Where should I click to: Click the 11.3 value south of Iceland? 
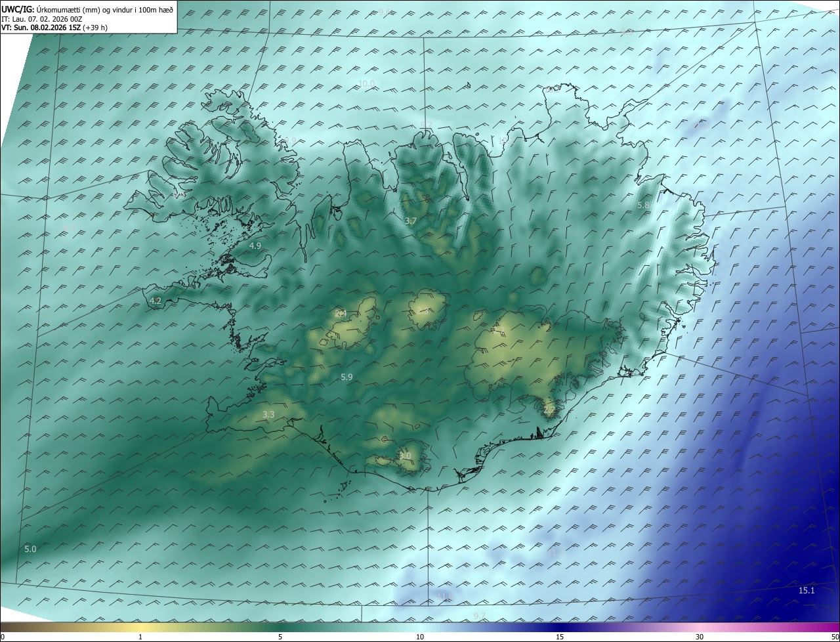(x=555, y=553)
